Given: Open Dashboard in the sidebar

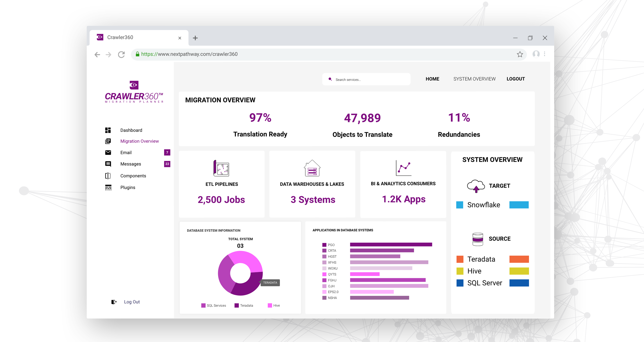Looking at the screenshot, I should [131, 130].
